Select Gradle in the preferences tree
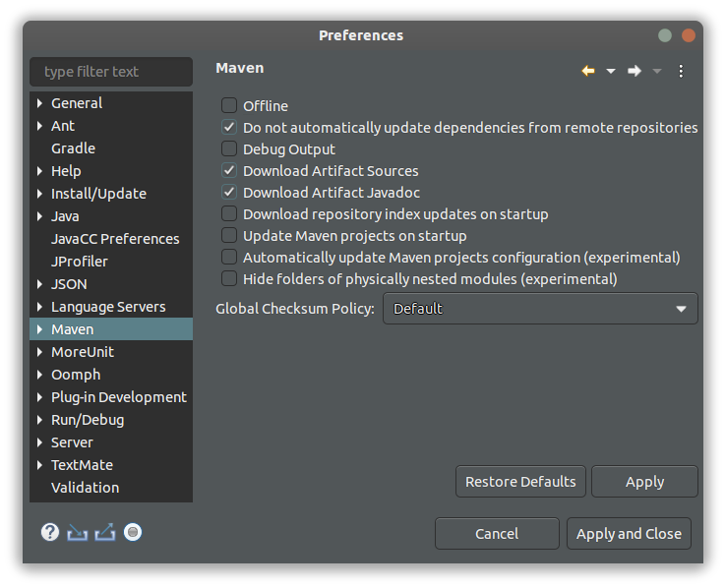Viewport: 726px width, 588px height. tap(73, 148)
